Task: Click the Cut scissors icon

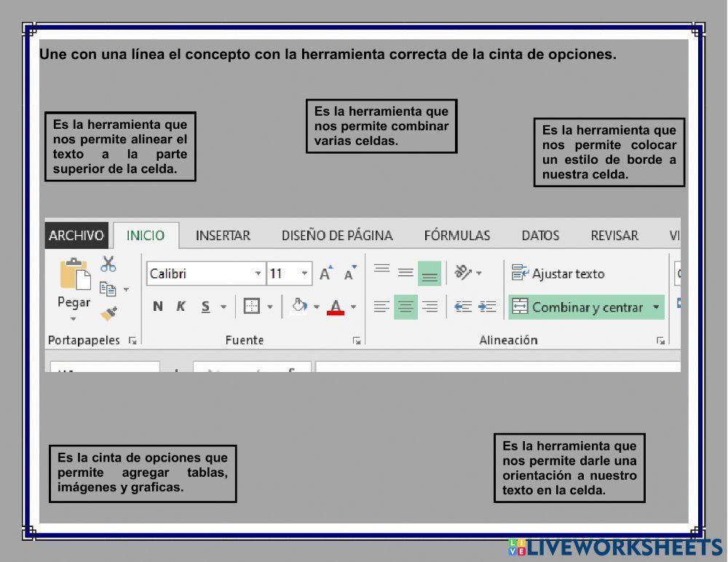Action: point(108,264)
